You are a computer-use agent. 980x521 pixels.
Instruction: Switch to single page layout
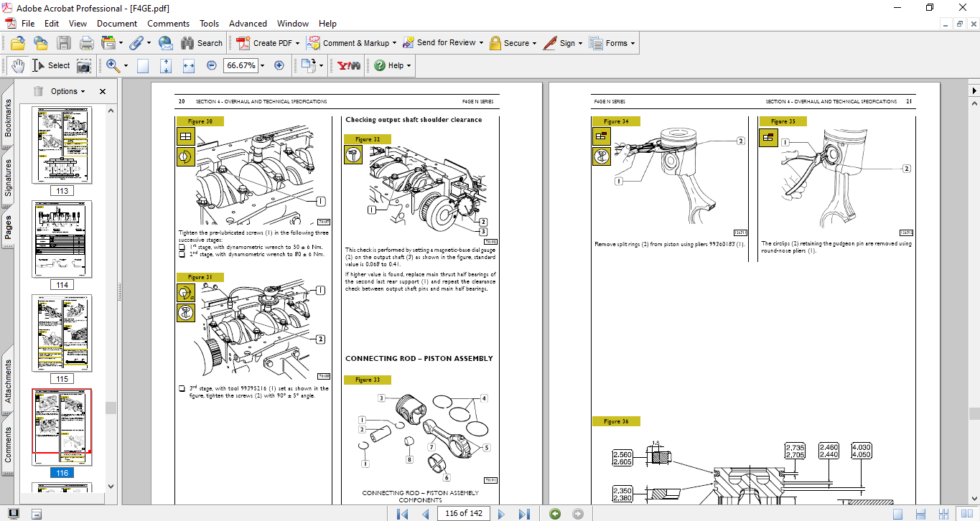pyautogui.click(x=897, y=513)
